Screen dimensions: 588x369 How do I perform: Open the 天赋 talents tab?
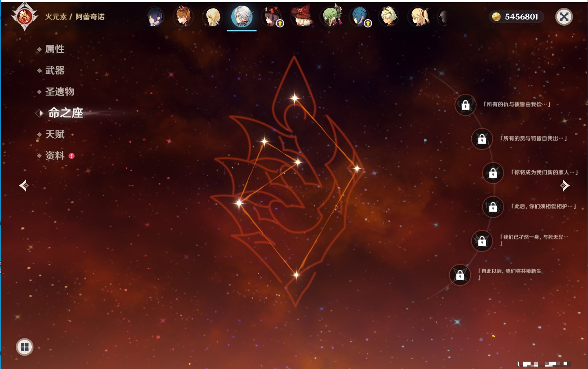[55, 134]
